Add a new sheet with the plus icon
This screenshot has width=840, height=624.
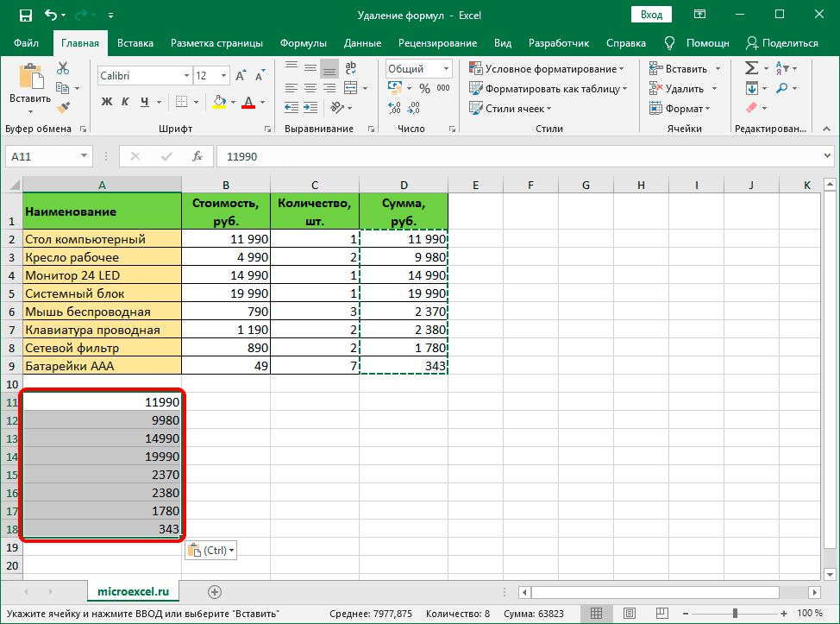coord(215,591)
